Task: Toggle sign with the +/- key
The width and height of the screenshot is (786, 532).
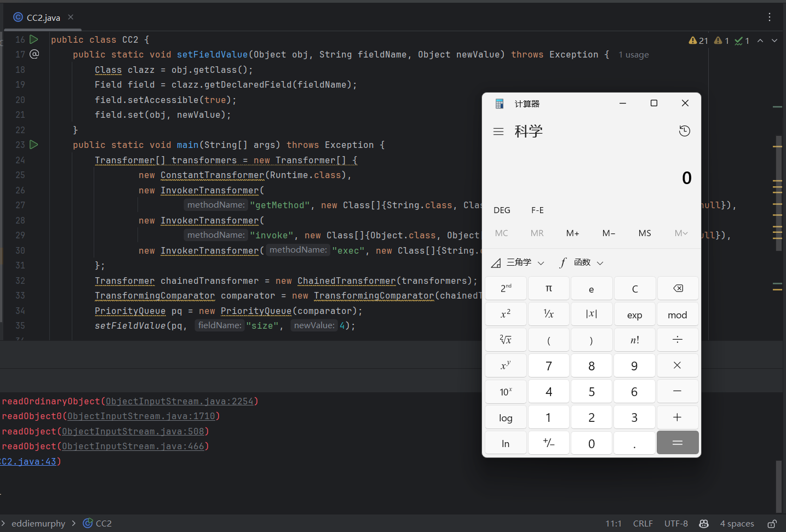Action: (549, 443)
